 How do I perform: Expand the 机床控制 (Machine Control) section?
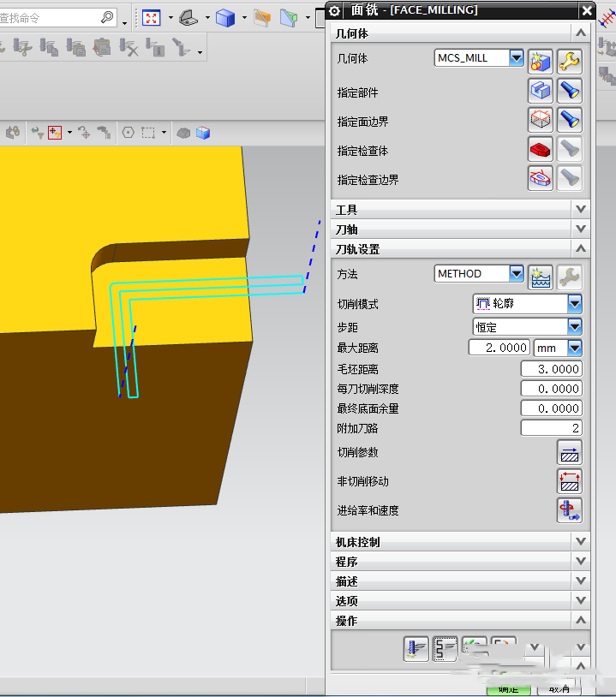click(x=582, y=542)
